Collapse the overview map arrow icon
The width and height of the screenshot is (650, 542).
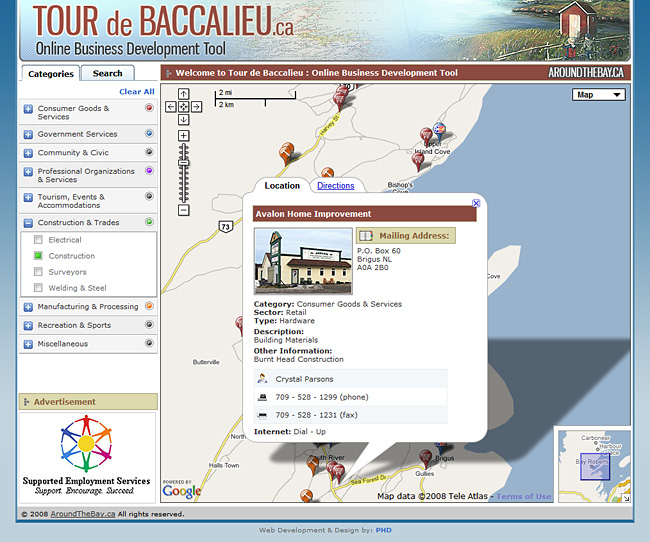[626, 498]
